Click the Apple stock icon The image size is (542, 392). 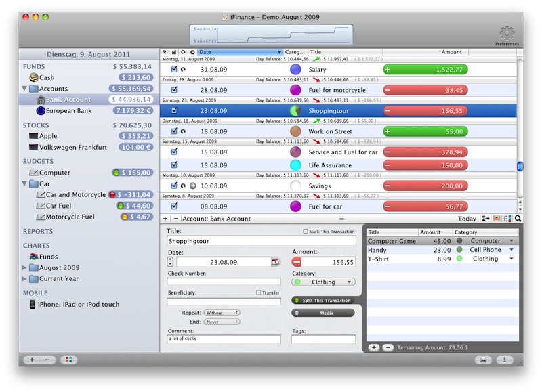coord(33,135)
